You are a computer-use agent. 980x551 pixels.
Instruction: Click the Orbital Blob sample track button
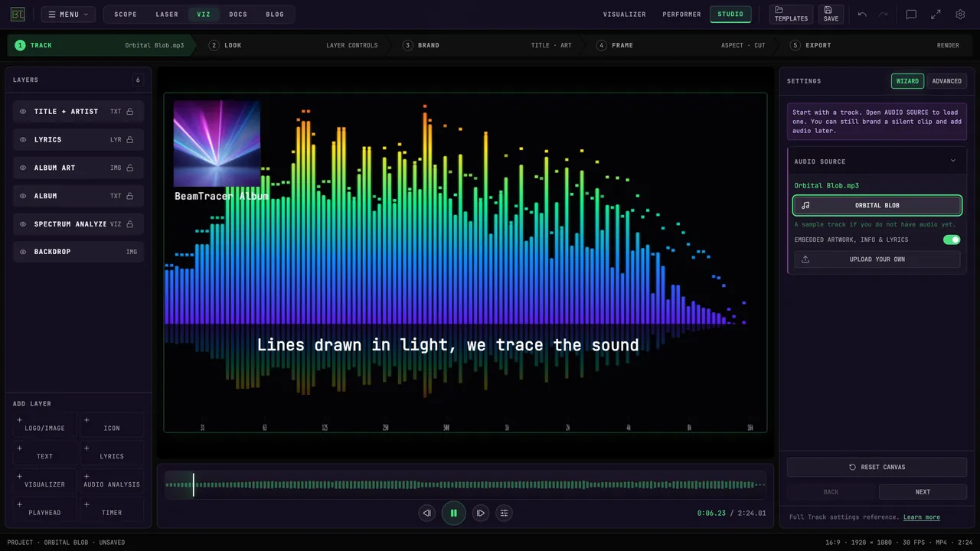877,205
